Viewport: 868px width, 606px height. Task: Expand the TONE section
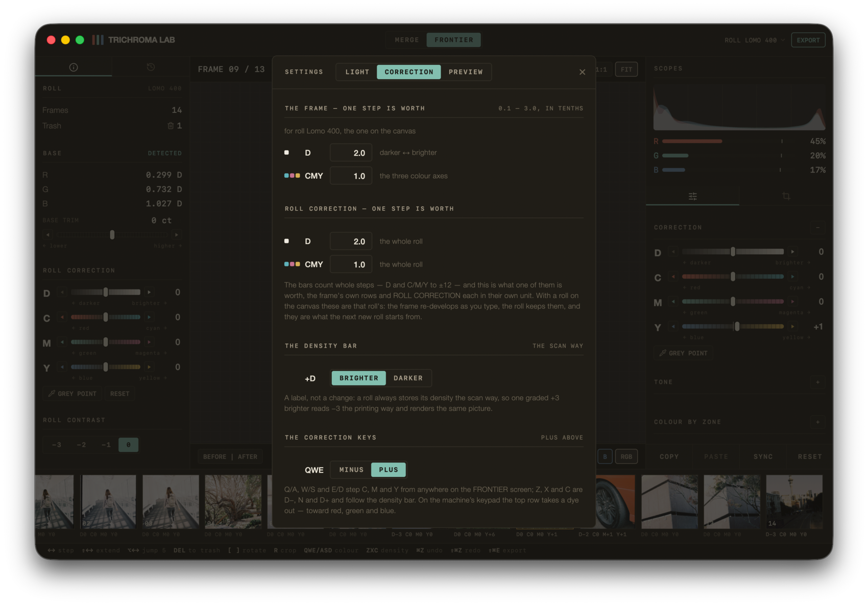tap(817, 382)
